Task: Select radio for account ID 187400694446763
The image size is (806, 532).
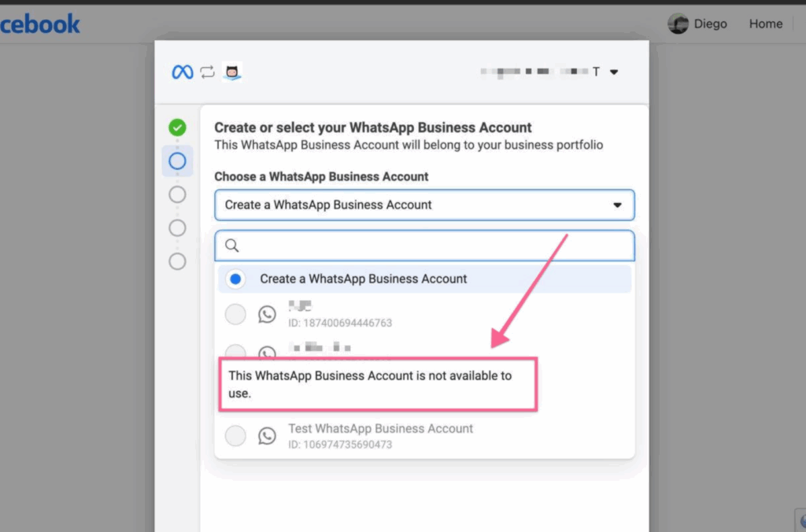Action: (235, 315)
